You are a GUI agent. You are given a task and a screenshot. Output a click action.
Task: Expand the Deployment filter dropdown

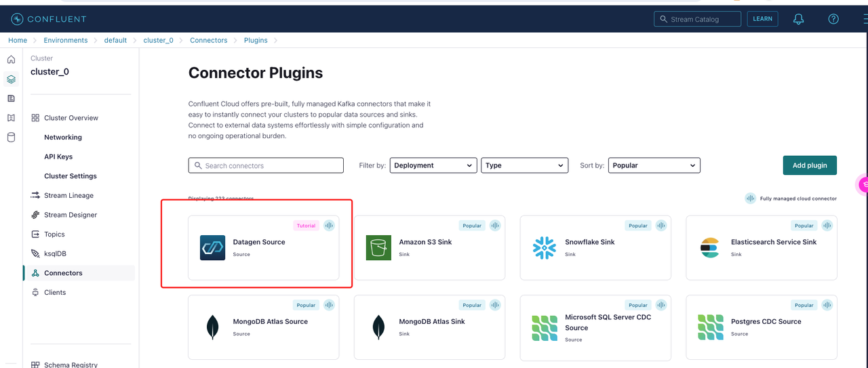click(433, 165)
